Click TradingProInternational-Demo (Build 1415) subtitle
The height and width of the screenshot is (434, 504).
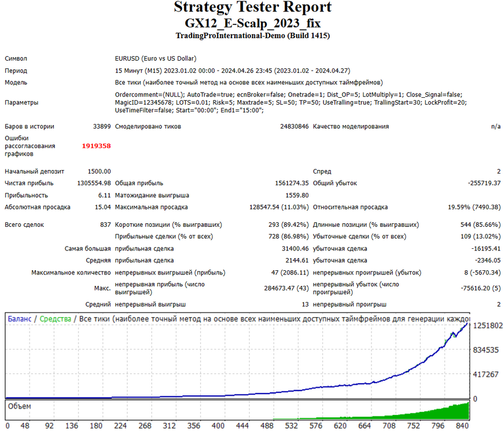tap(253, 35)
